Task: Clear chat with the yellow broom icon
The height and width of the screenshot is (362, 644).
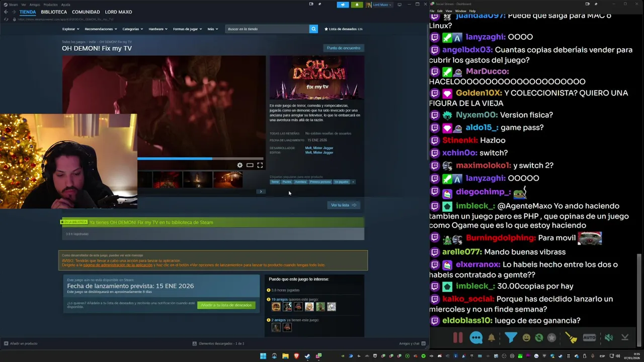Action: pos(571,338)
